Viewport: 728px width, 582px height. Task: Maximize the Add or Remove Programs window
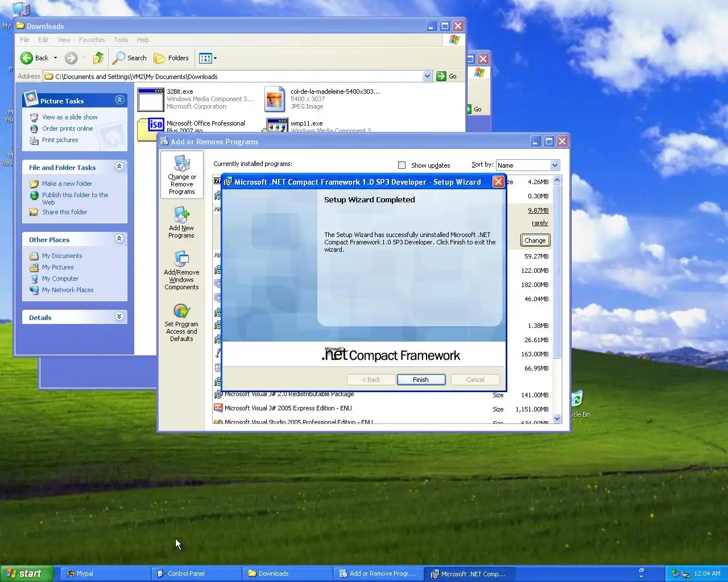coord(549,141)
